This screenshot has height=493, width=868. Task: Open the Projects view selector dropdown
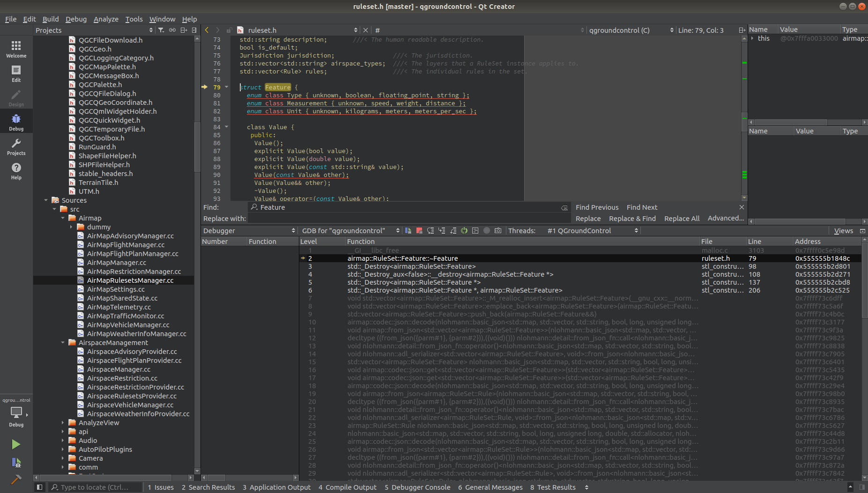tap(95, 30)
